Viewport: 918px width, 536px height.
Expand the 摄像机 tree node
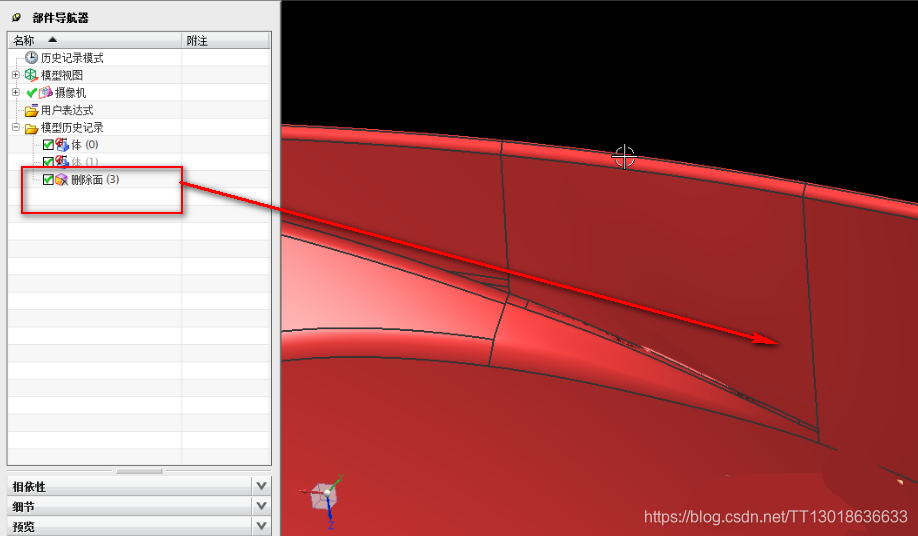coord(16,92)
